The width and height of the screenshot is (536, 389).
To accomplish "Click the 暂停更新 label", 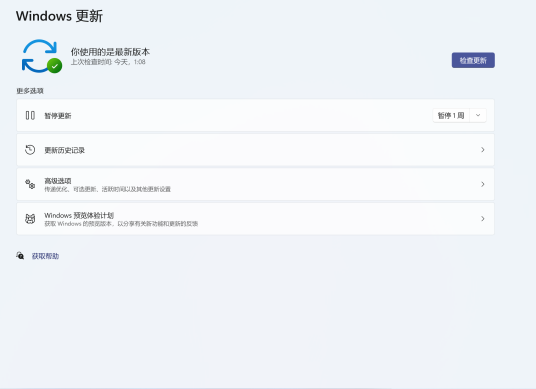I will (58, 116).
